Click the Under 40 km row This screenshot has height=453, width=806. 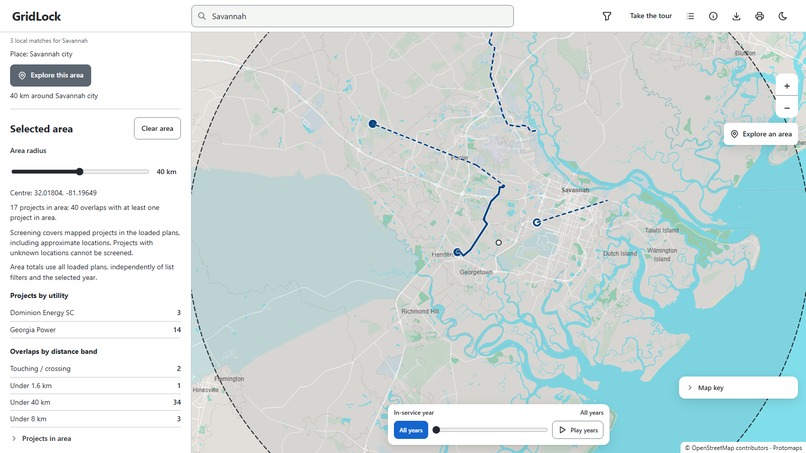pyautogui.click(x=95, y=402)
